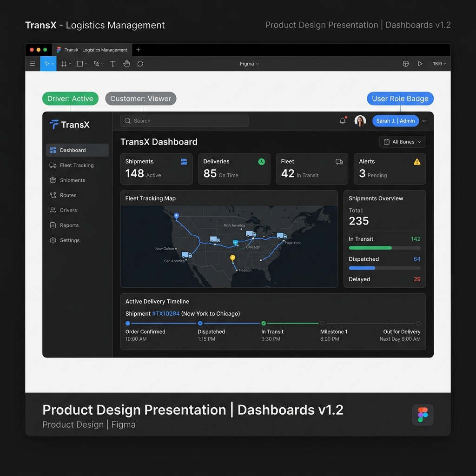Click the Fleet Tracking truck icon in sidebar
The height and width of the screenshot is (476, 476).
[53, 165]
